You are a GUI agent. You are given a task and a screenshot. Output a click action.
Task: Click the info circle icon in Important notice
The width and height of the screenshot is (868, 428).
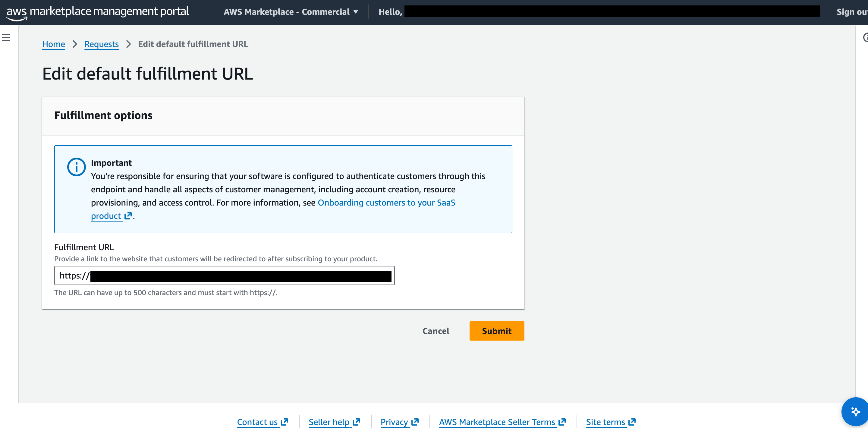77,167
